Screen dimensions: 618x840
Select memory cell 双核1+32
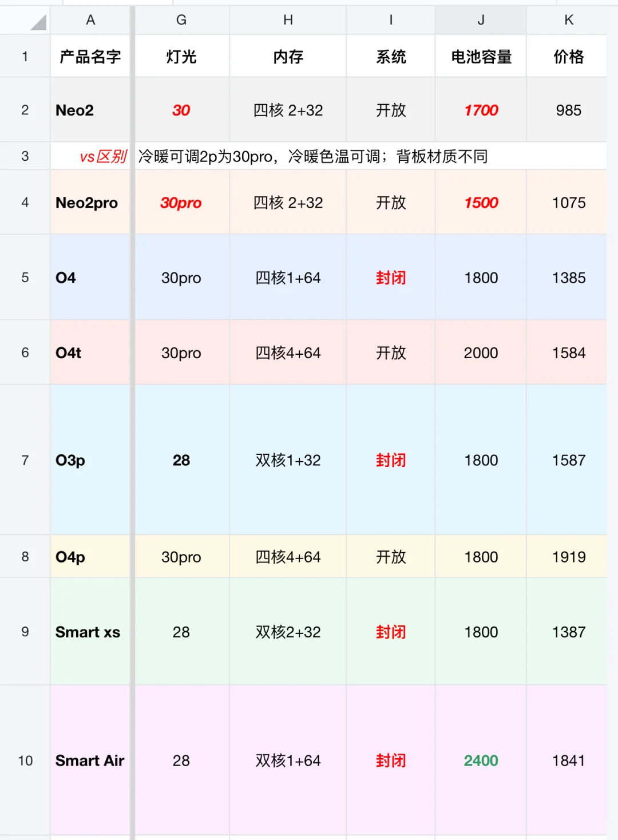click(x=288, y=460)
